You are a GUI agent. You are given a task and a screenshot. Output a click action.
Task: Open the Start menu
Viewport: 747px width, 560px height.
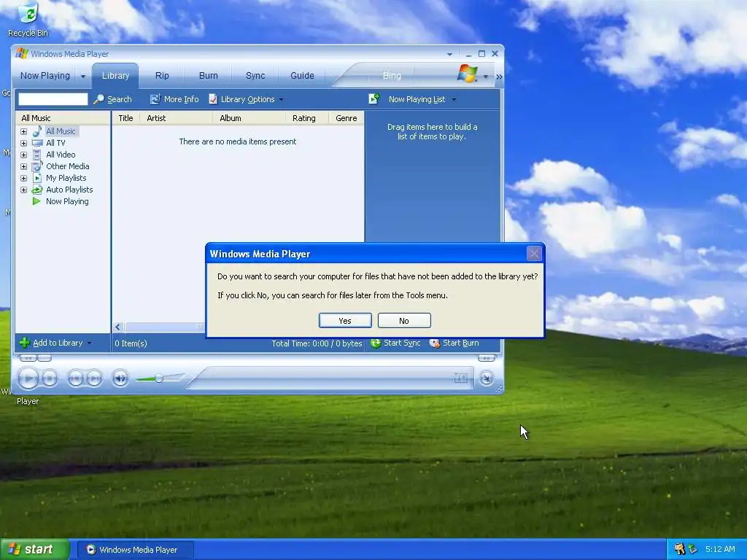click(35, 550)
